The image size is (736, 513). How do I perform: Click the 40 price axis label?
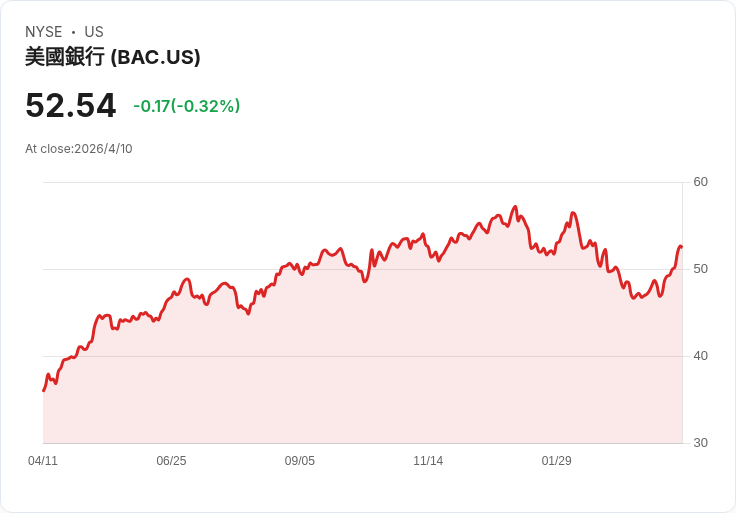point(700,356)
